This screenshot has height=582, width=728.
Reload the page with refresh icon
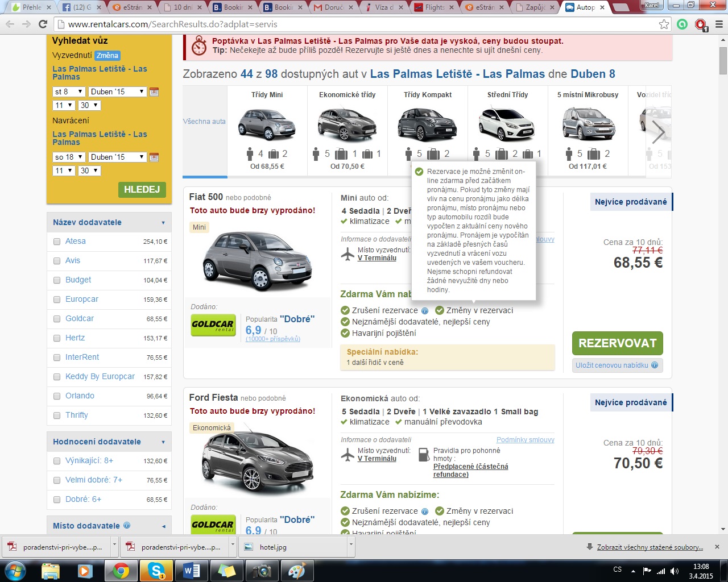[x=43, y=24]
